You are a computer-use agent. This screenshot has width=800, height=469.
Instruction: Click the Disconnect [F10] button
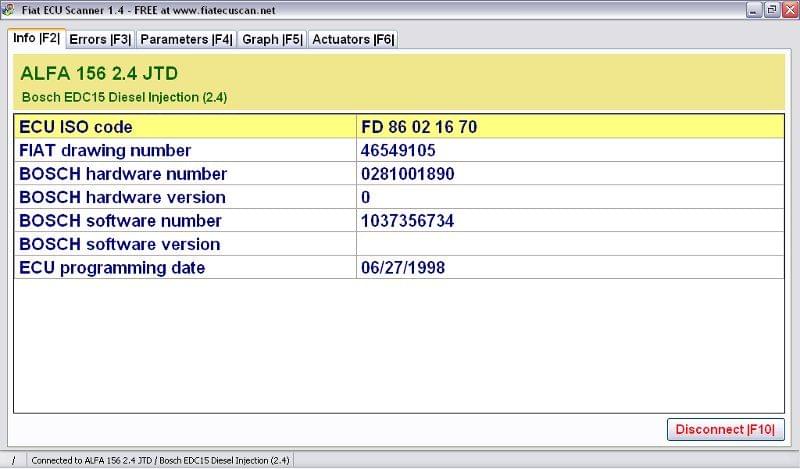pos(725,430)
